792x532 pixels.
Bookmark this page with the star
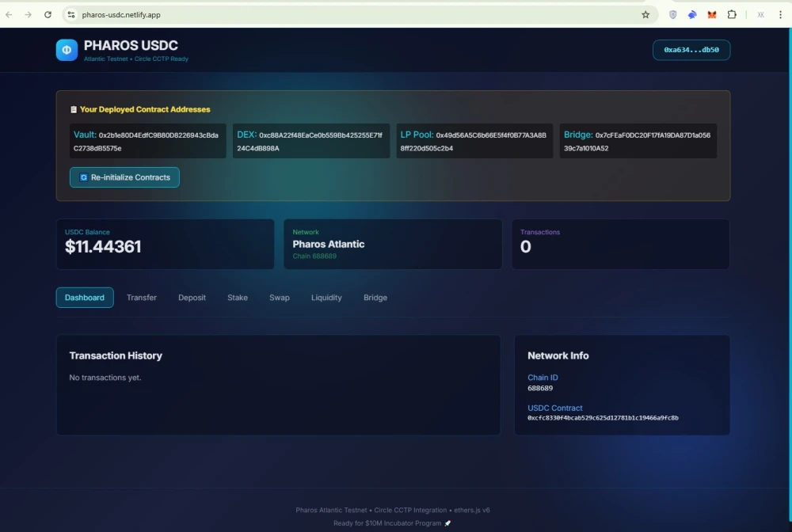(x=645, y=15)
